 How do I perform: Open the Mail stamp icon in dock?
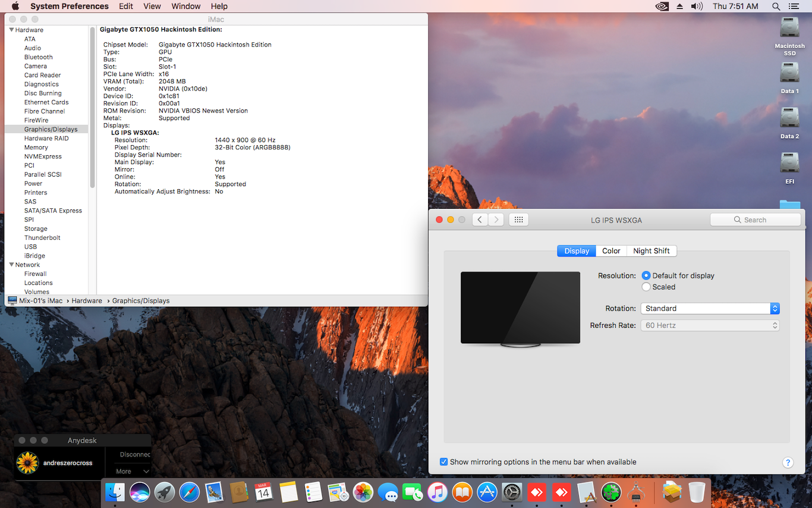click(x=214, y=492)
